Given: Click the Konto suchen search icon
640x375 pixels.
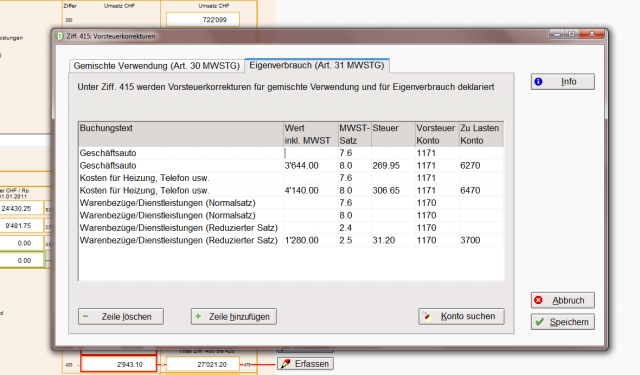Looking at the screenshot, I should point(427,316).
